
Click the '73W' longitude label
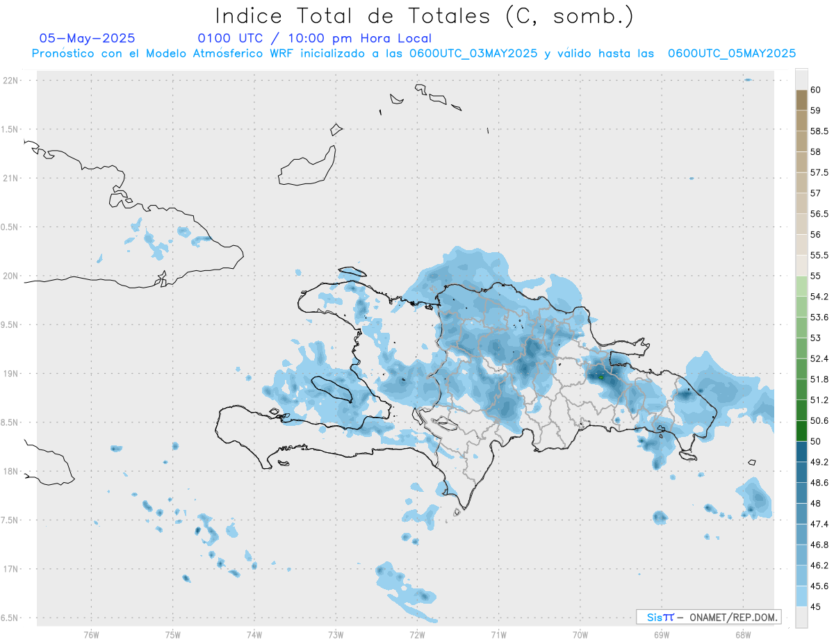336,635
